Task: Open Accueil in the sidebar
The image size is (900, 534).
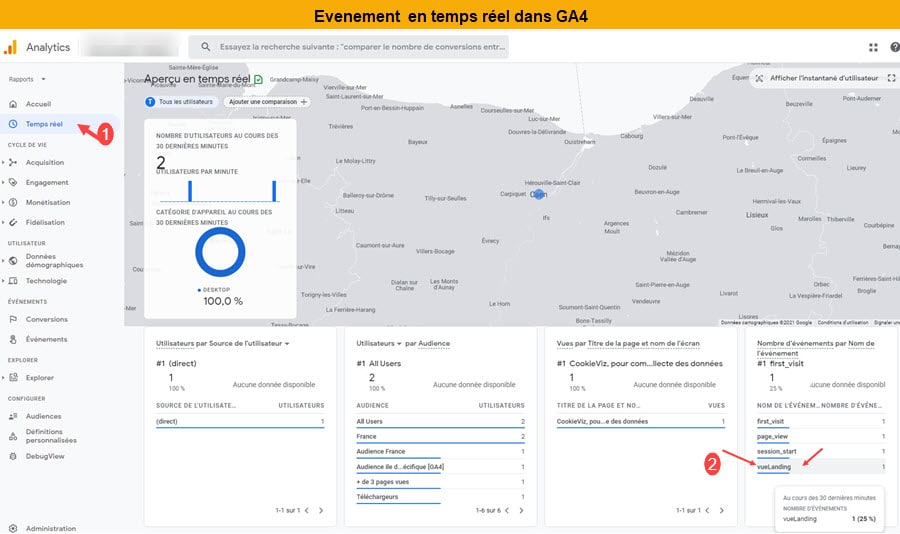Action: coord(38,104)
